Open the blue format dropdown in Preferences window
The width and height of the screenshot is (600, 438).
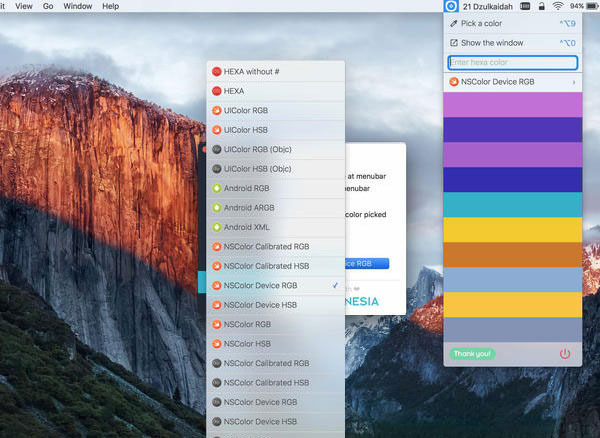(367, 264)
